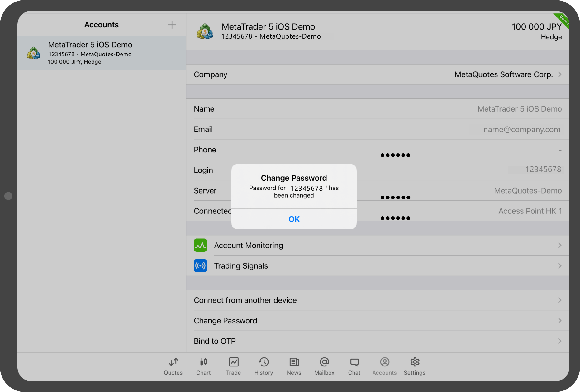Tap the Email field name@company.com
This screenshot has width=580, height=392.
tap(521, 130)
